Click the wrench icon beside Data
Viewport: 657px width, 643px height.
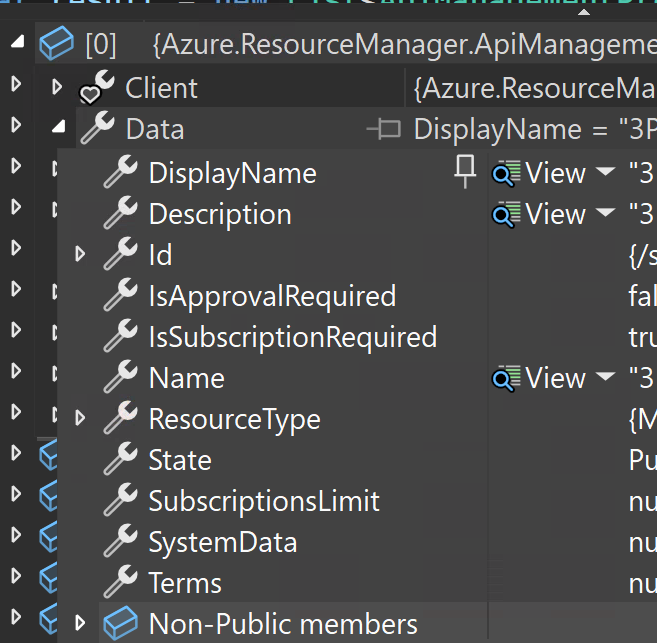point(97,128)
